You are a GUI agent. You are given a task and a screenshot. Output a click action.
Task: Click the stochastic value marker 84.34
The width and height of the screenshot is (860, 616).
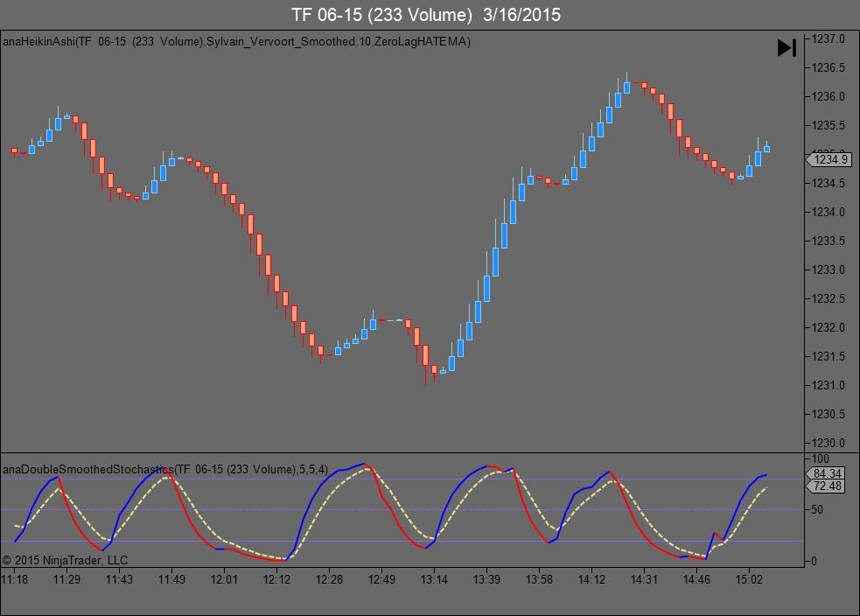827,473
